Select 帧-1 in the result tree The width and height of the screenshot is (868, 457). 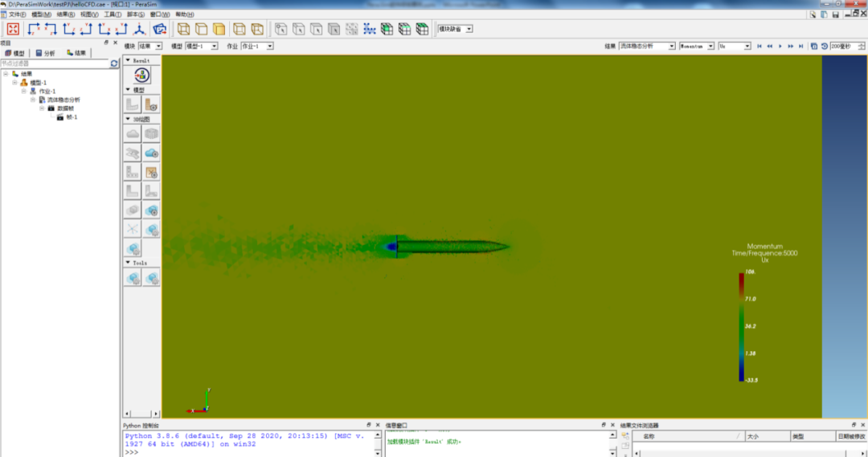72,117
